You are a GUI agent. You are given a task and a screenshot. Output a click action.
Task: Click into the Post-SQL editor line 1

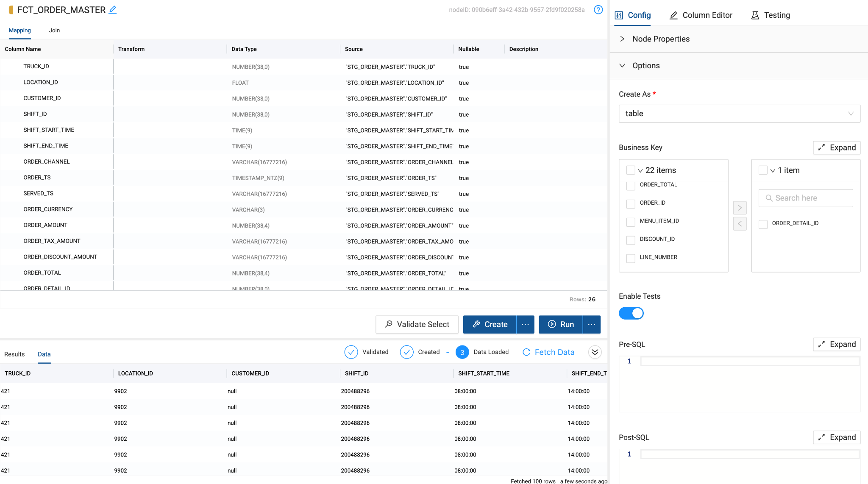749,454
